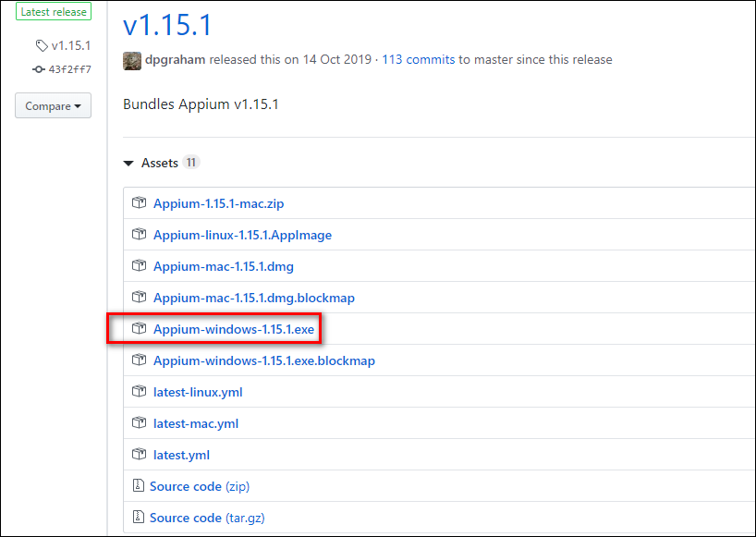Click the tag icon next to v1.15.1

tap(40, 44)
